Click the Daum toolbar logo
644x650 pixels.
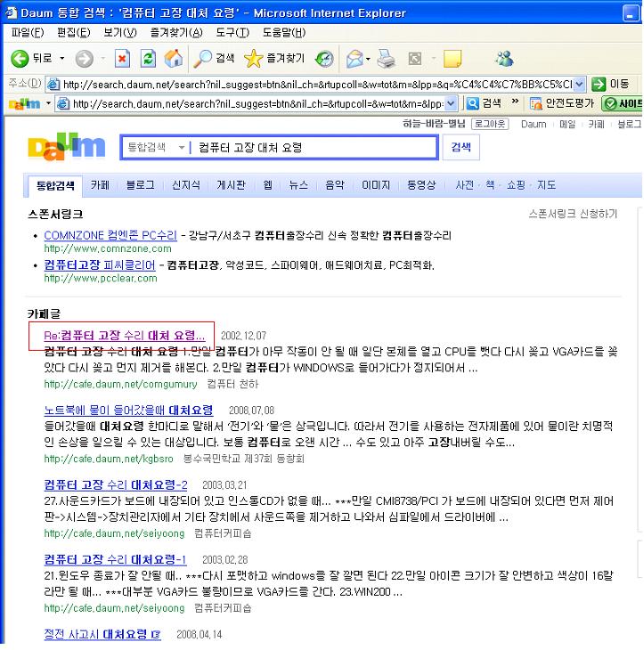pyautogui.click(x=24, y=103)
